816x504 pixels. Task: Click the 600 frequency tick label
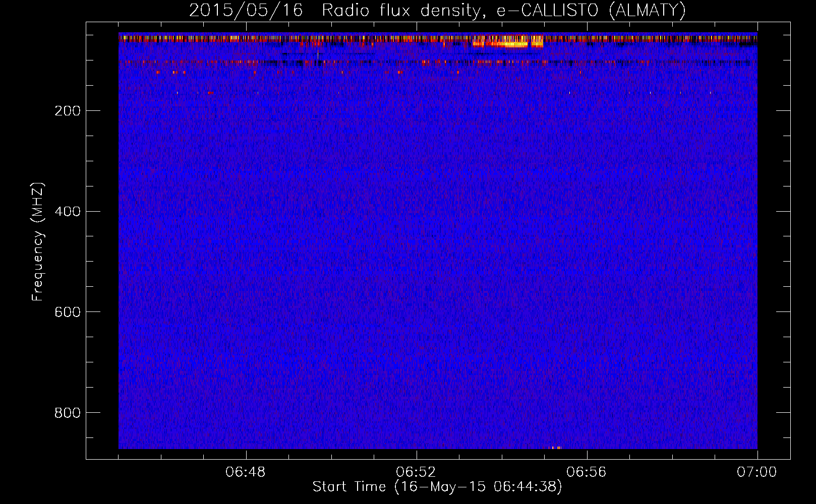coord(68,312)
